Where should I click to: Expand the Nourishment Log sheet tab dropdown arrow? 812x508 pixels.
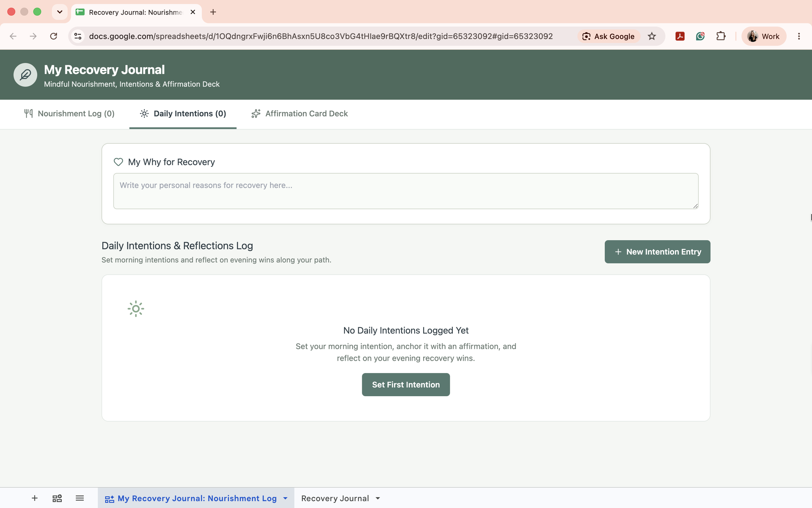(285, 498)
